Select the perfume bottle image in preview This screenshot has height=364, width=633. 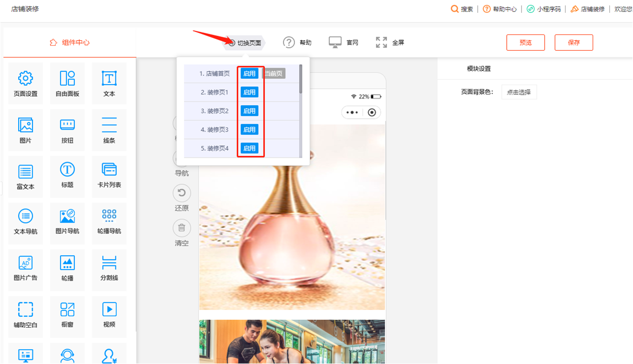click(292, 217)
